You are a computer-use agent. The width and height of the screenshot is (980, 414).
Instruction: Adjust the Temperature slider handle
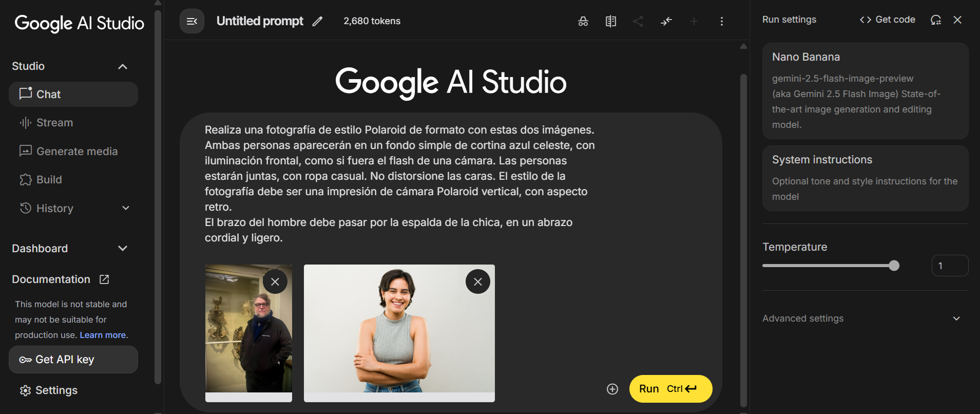point(894,266)
